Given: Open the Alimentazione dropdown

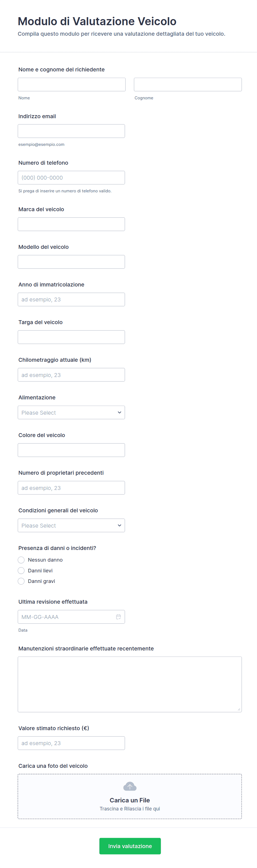Looking at the screenshot, I should (71, 412).
